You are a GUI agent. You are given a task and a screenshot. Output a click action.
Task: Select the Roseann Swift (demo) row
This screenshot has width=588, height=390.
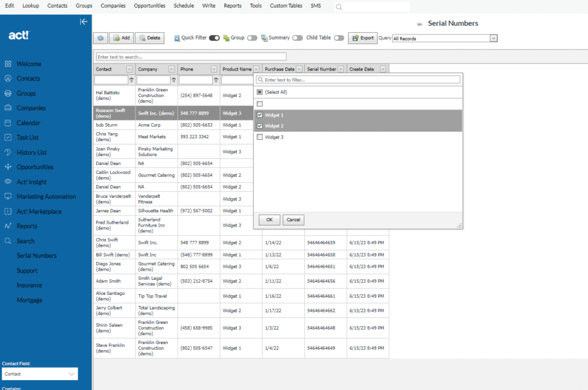(x=173, y=113)
